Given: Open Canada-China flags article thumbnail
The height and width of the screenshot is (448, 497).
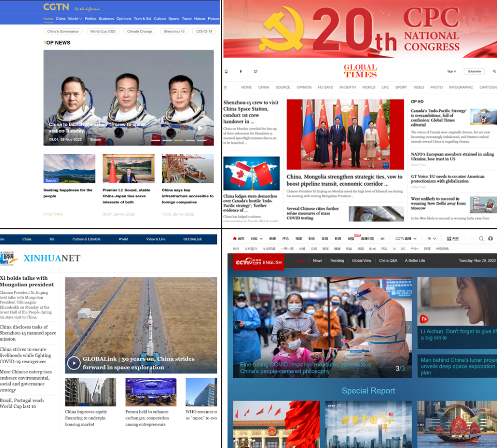Looking at the screenshot, I should tap(251, 173).
